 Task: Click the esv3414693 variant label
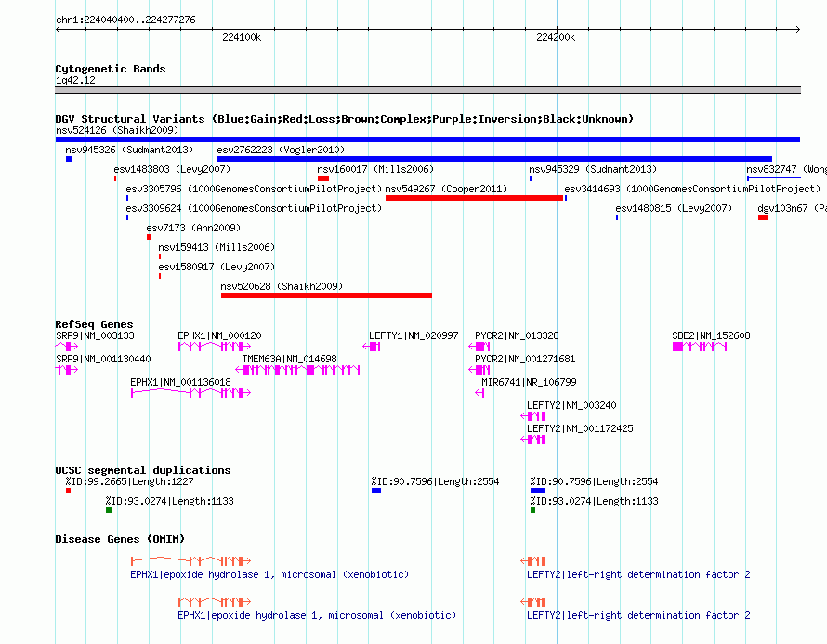(x=692, y=189)
